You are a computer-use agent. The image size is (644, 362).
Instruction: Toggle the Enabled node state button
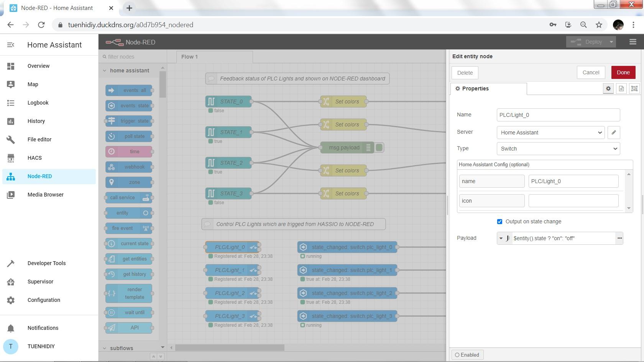(467, 355)
